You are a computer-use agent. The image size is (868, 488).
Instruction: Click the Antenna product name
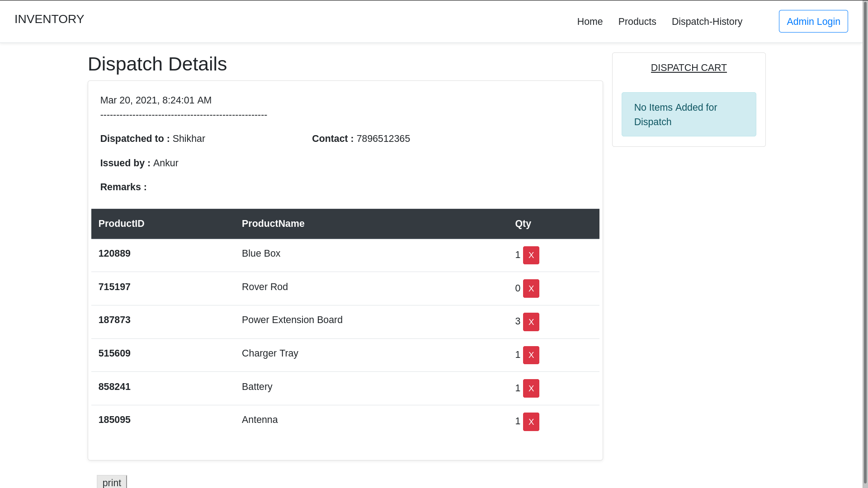click(x=259, y=420)
